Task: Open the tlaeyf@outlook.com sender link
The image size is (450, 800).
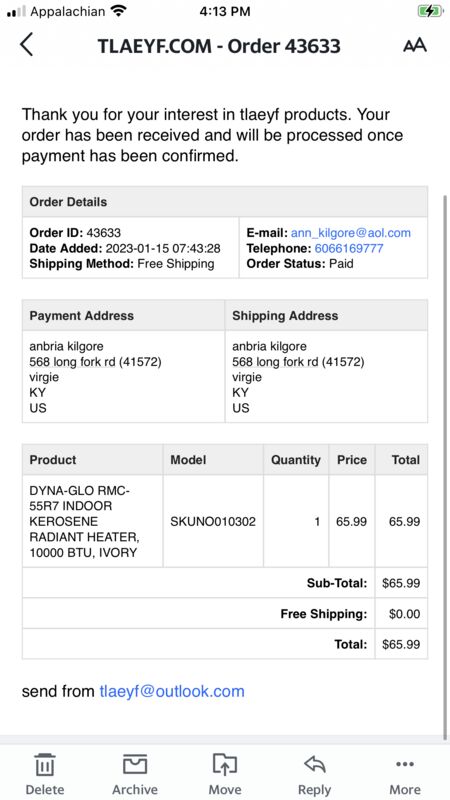Action: point(172,691)
